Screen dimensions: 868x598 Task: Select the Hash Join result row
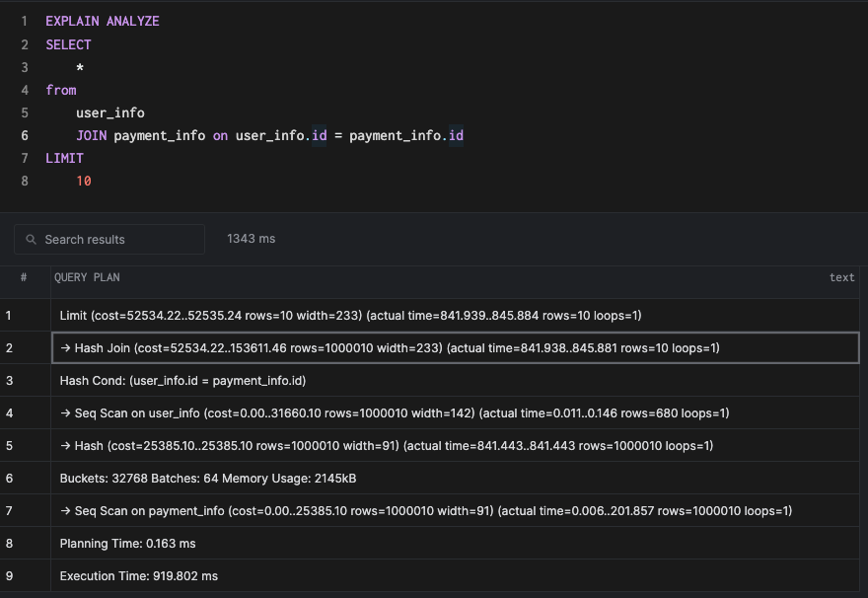390,348
